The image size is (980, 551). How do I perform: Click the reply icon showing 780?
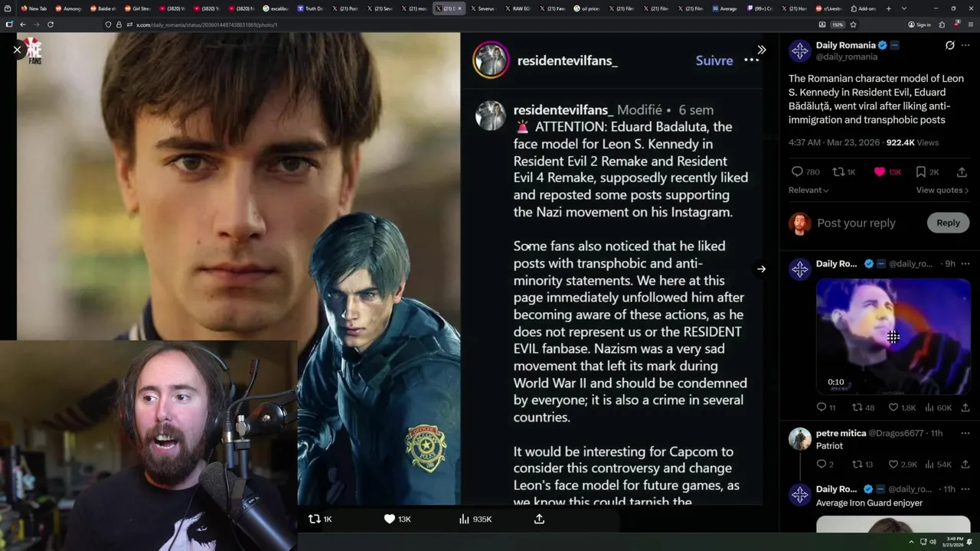click(x=797, y=172)
